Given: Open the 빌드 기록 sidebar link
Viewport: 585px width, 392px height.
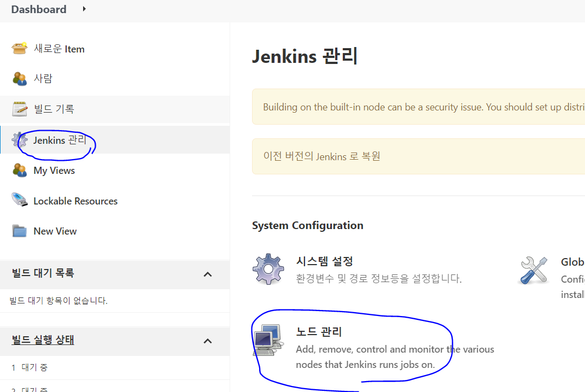Looking at the screenshot, I should pyautogui.click(x=54, y=109).
